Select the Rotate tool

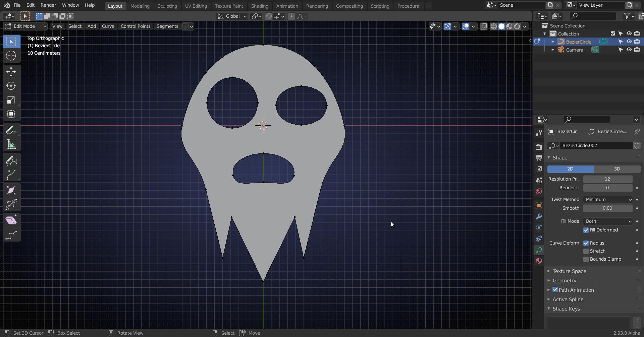[11, 86]
